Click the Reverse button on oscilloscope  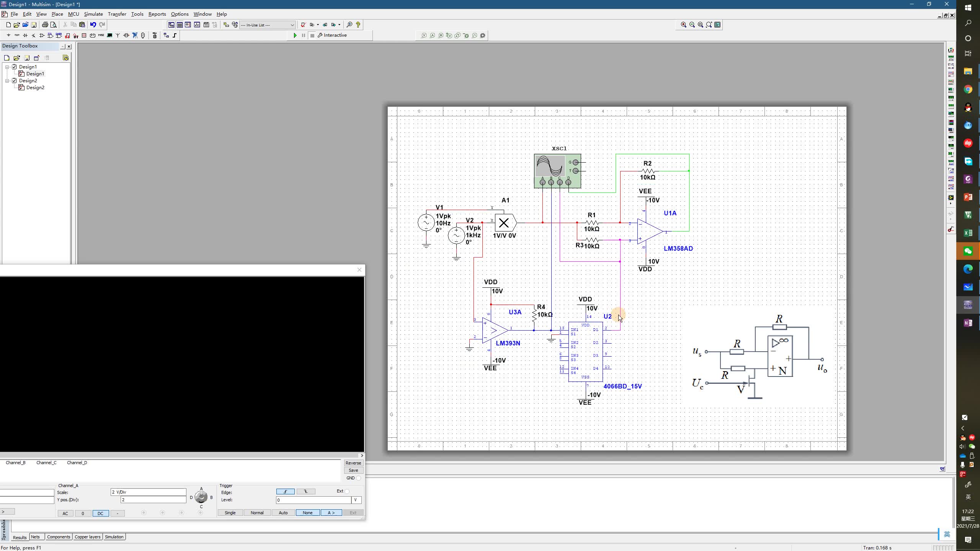(353, 463)
